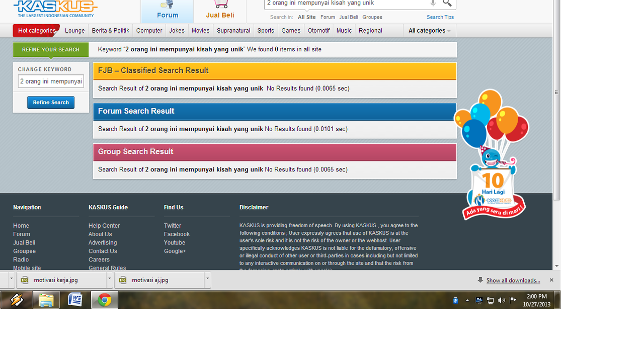
Task: Open the Movies category
Action: click(200, 31)
